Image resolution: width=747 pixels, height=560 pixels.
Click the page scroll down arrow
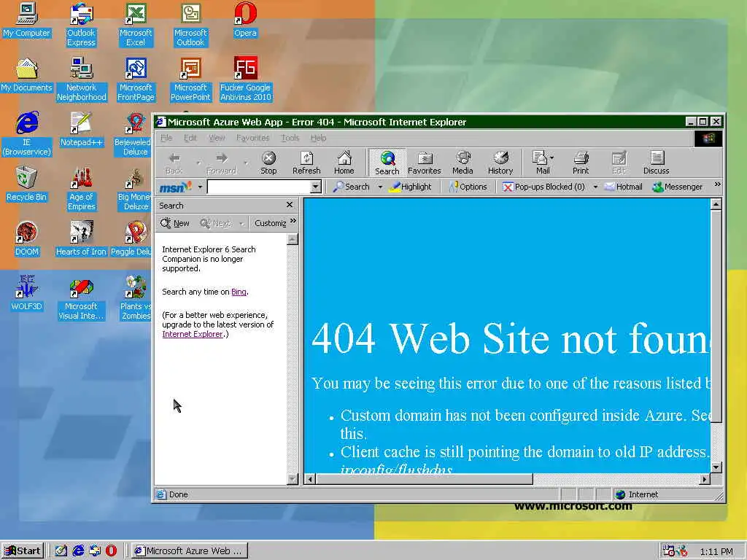pos(716,467)
